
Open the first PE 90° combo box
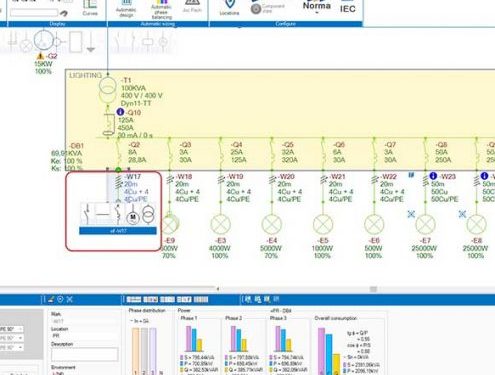click(x=12, y=329)
